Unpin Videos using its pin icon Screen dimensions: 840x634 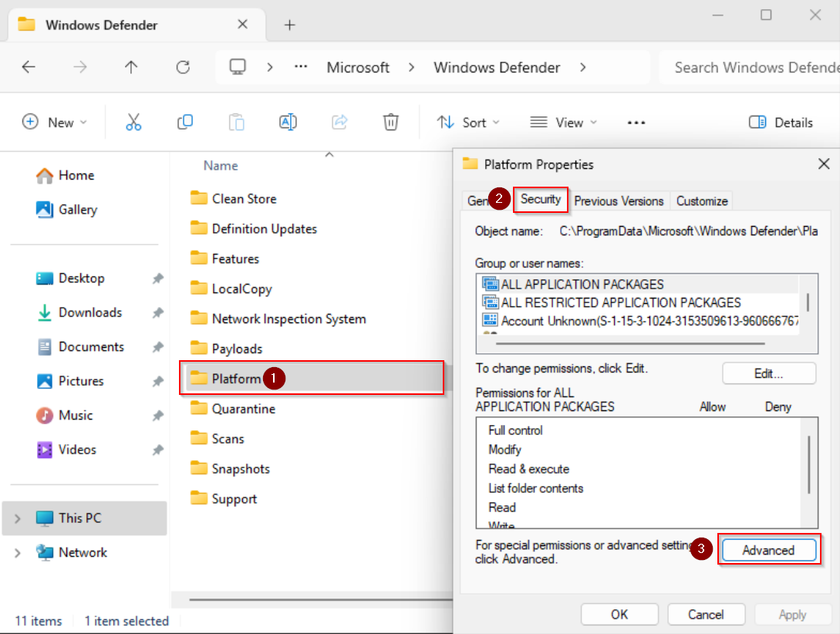click(x=157, y=450)
